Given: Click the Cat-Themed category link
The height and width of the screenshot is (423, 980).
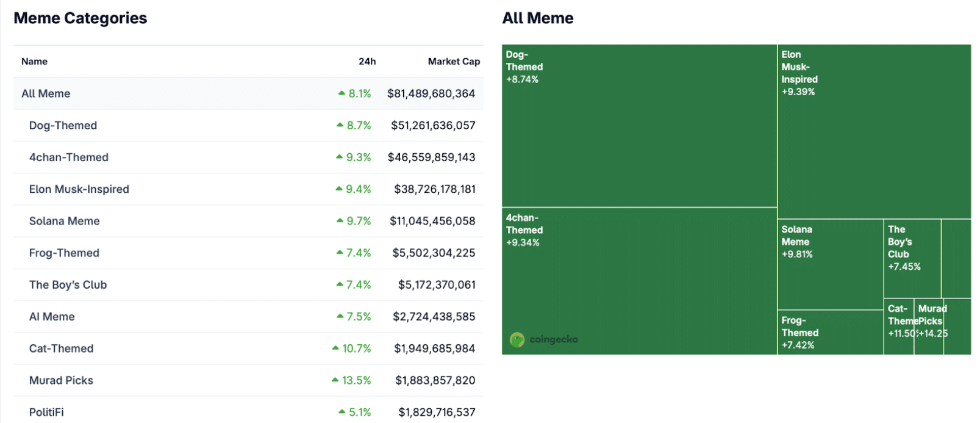Looking at the screenshot, I should click(x=61, y=349).
